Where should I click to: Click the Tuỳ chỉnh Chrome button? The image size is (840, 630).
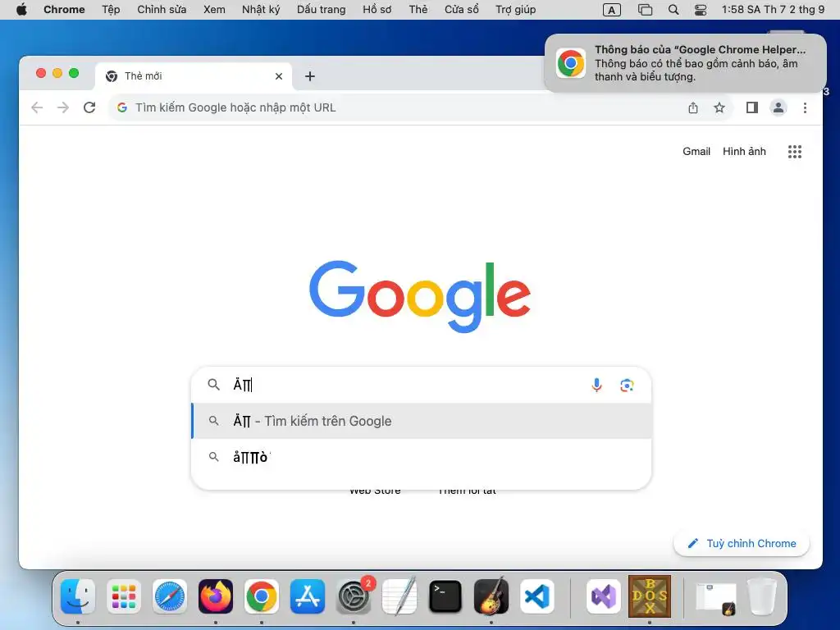[742, 543]
